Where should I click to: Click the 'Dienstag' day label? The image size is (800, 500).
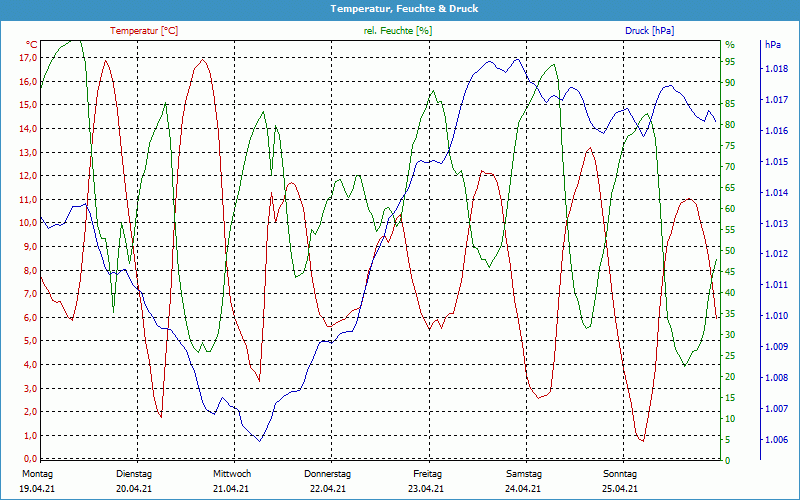pyautogui.click(x=134, y=474)
